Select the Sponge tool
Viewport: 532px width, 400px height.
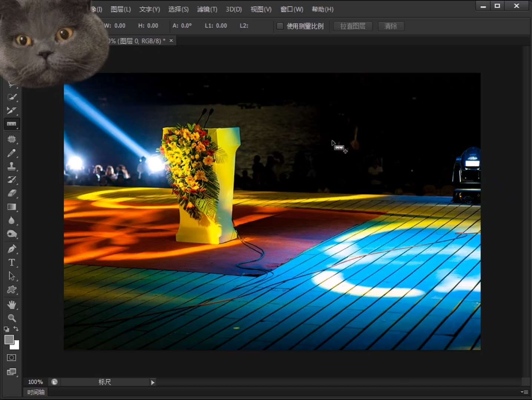pos(11,234)
